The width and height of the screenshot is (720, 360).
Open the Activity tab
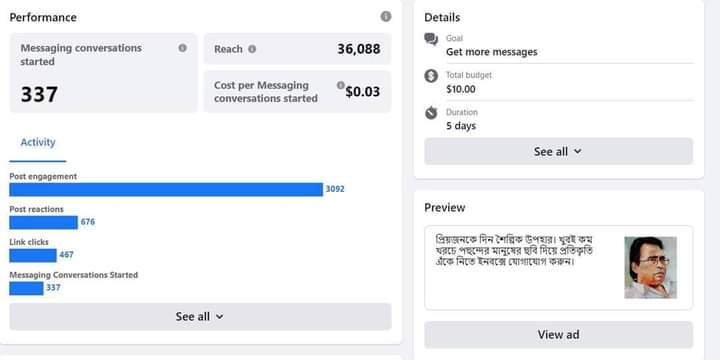coord(38,142)
